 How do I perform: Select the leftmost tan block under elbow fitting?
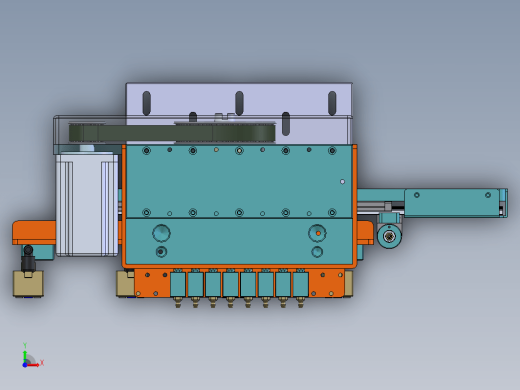coord(28,284)
